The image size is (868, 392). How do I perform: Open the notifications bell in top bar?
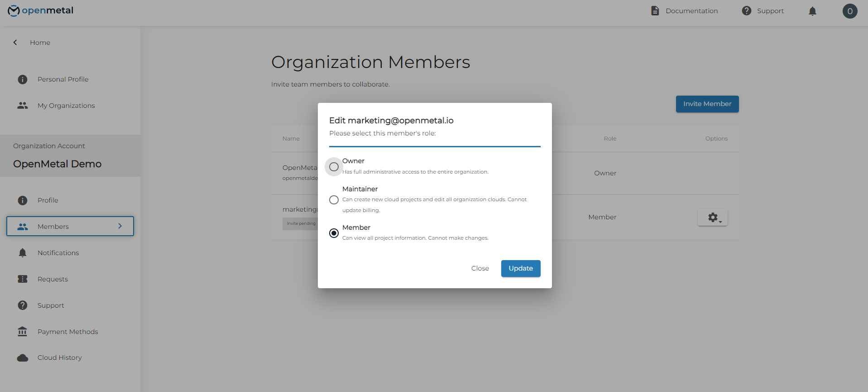point(812,11)
